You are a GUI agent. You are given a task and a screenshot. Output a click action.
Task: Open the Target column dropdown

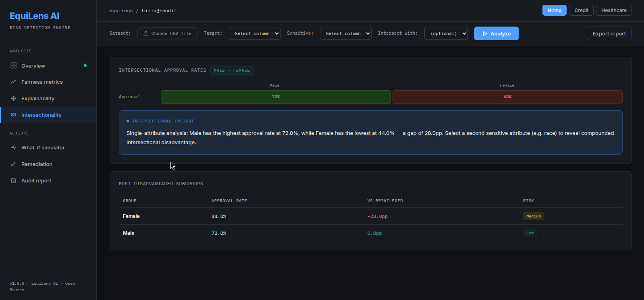coord(255,33)
